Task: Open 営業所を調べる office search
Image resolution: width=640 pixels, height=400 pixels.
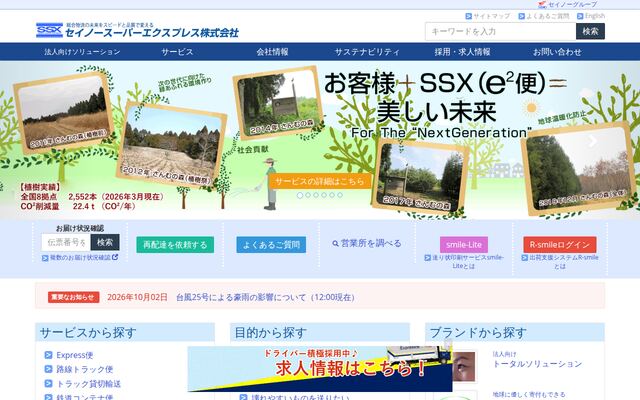Action: [x=367, y=243]
